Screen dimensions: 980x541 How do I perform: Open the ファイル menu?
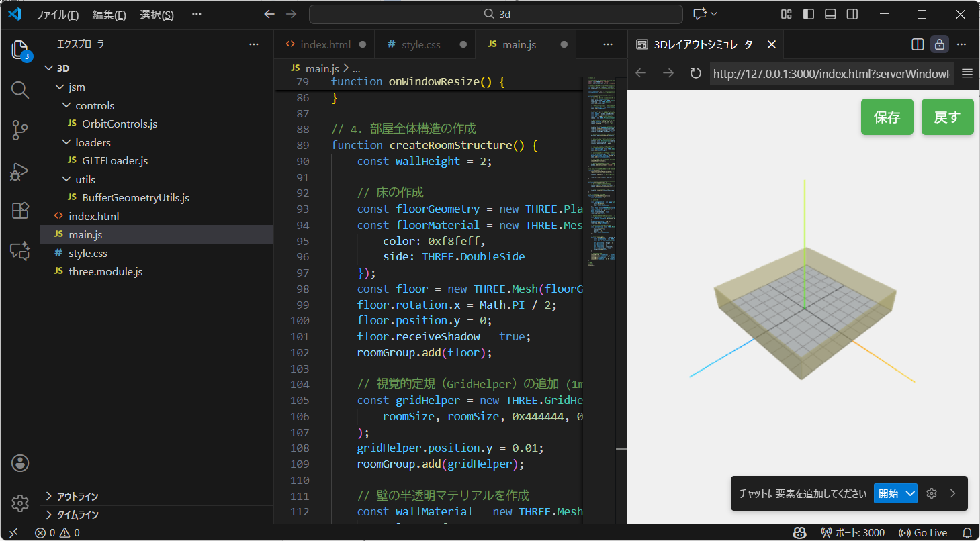click(56, 15)
